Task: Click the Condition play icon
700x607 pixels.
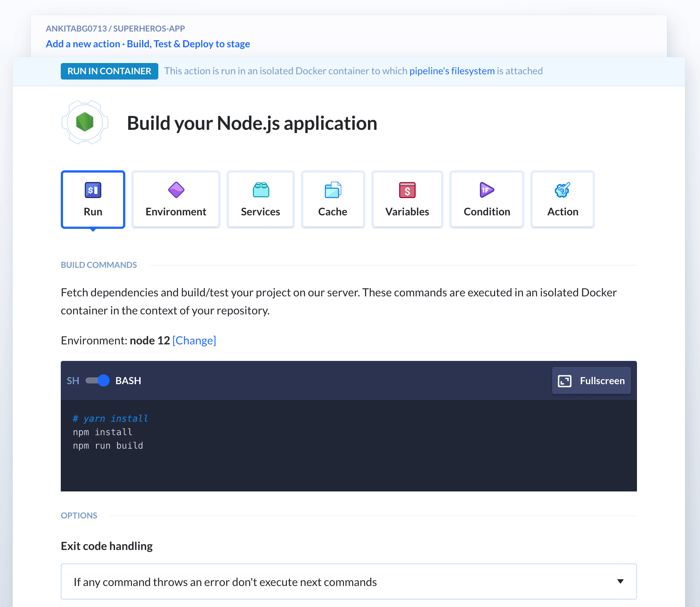Action: [x=486, y=190]
